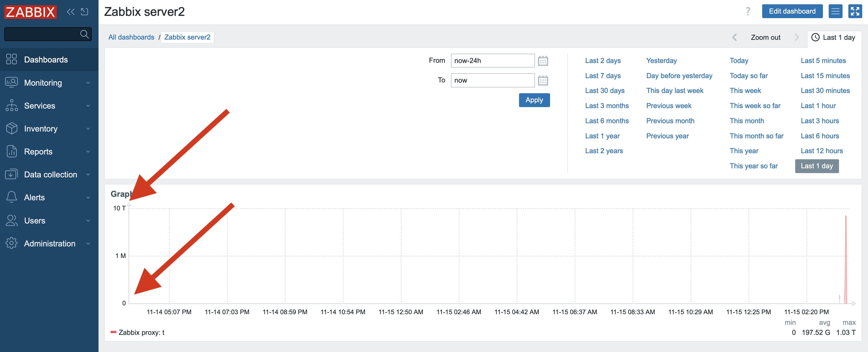868x352 pixels.
Task: Open the Monitoring menu item
Action: point(49,83)
